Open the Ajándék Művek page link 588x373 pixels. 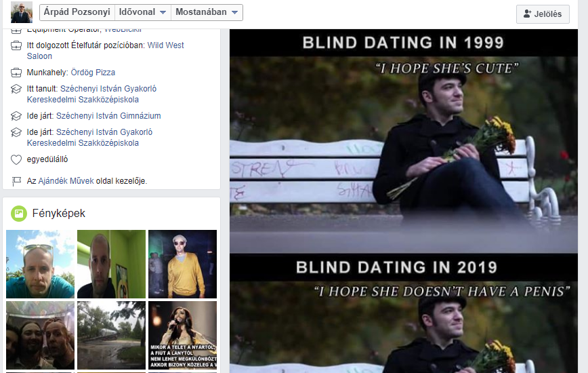coord(66,181)
